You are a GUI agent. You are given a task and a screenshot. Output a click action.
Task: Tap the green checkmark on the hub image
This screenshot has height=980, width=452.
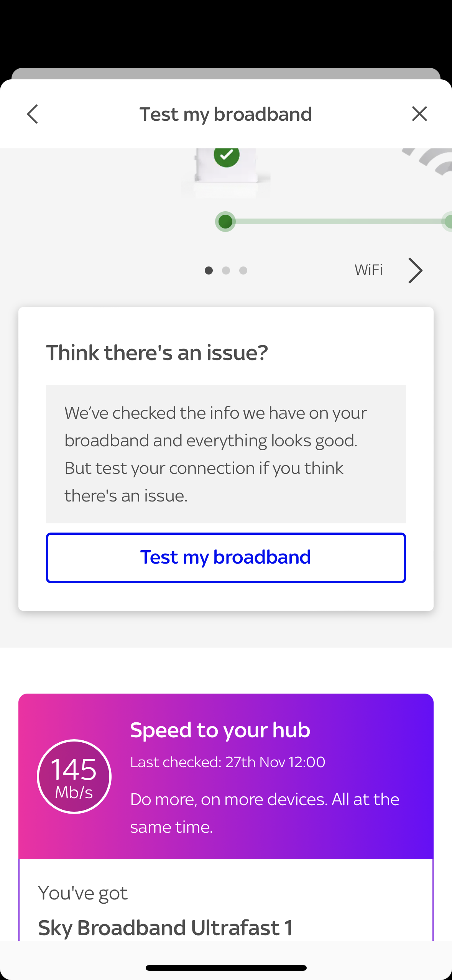(x=226, y=155)
